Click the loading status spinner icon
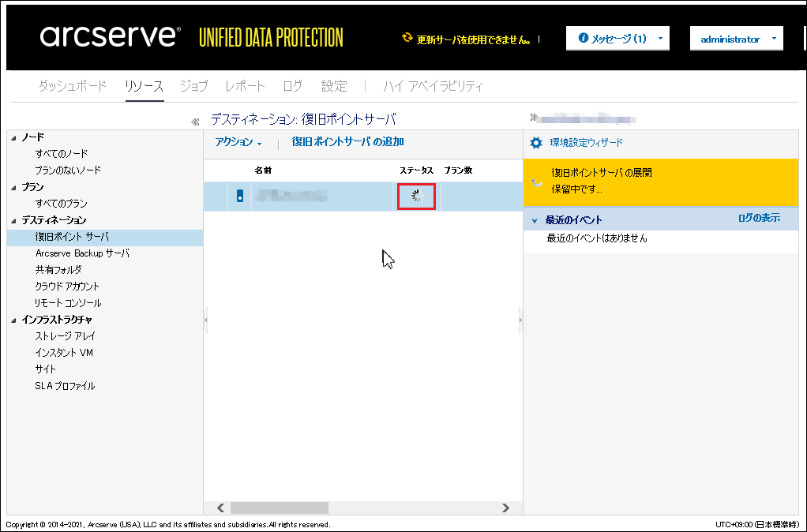 tap(417, 196)
